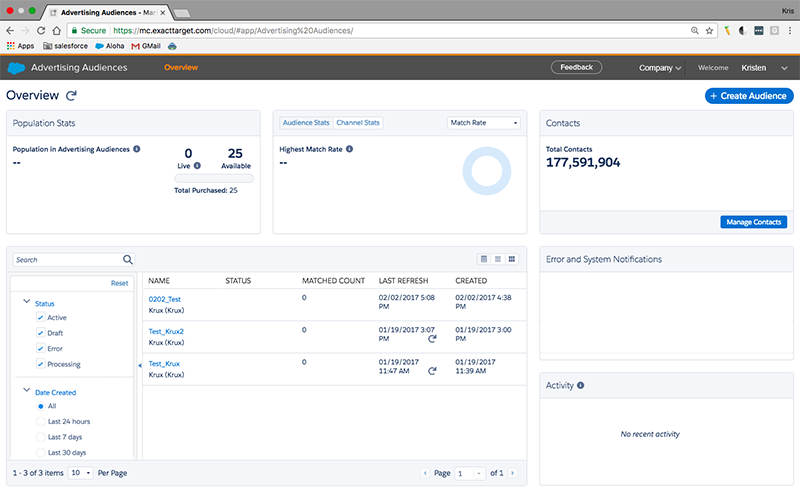The image size is (800, 500).
Task: Uncheck the Draft status filter
Action: point(40,333)
